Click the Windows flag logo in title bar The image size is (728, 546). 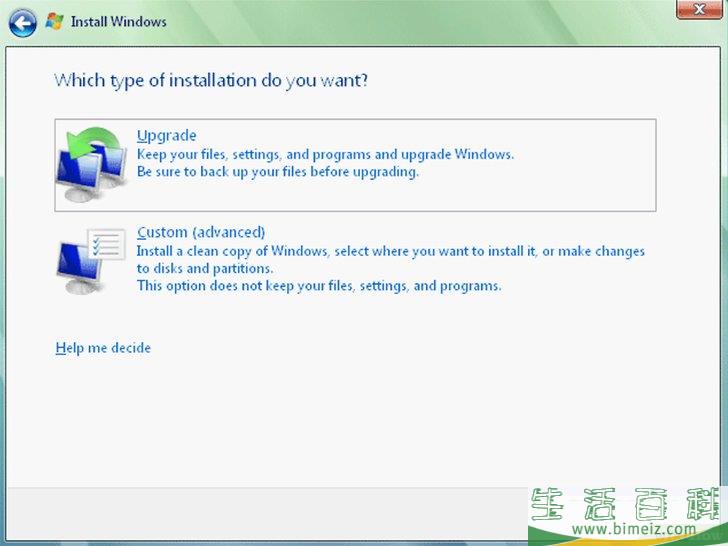[54, 21]
